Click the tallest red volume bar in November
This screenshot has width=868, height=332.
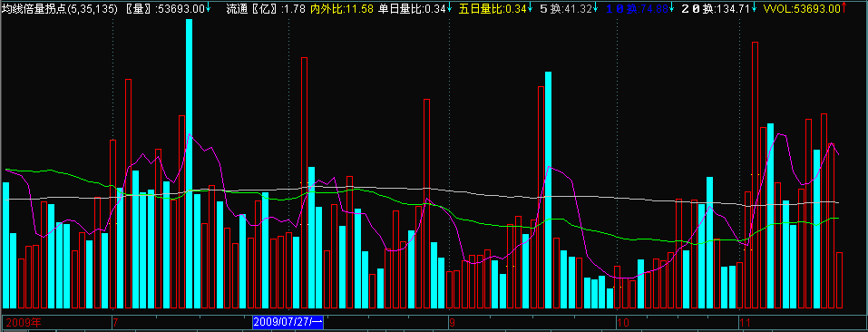[755, 175]
